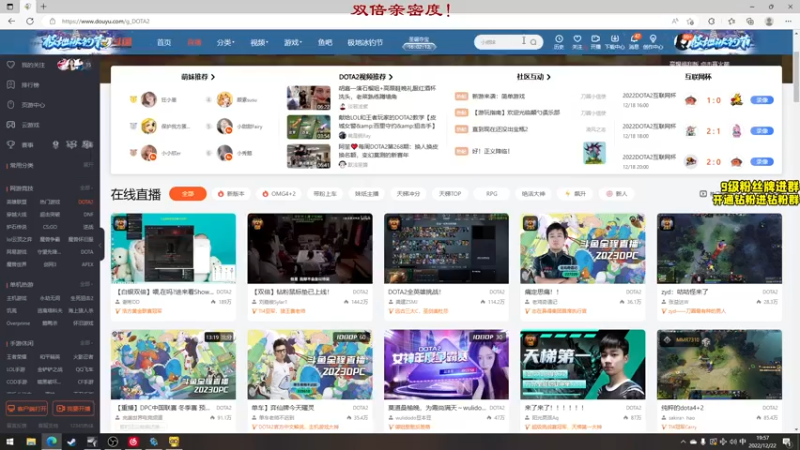800x450 pixels.
Task: Expand 分类 dropdown in top navigation
Action: pyautogui.click(x=226, y=42)
